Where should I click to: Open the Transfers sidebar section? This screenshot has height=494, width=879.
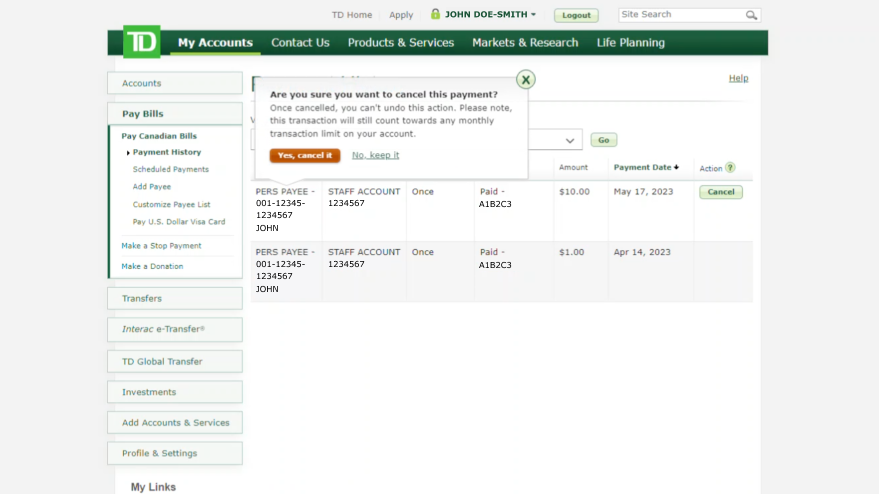pyautogui.click(x=175, y=298)
